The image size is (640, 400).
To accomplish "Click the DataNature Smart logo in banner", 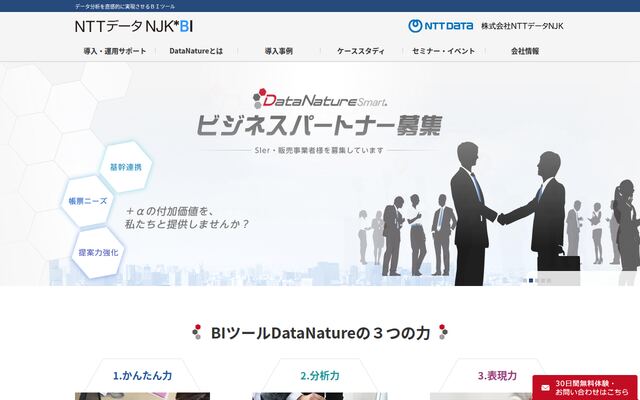I will point(320,99).
